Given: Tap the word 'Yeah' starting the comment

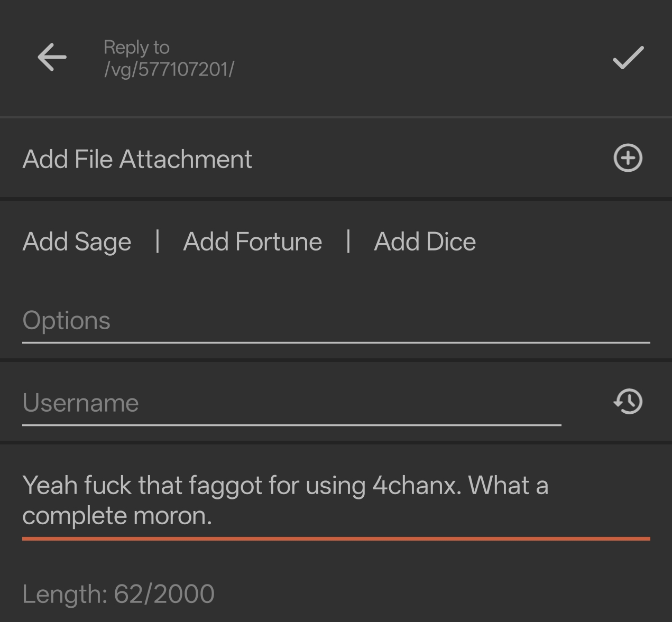Looking at the screenshot, I should [x=50, y=485].
